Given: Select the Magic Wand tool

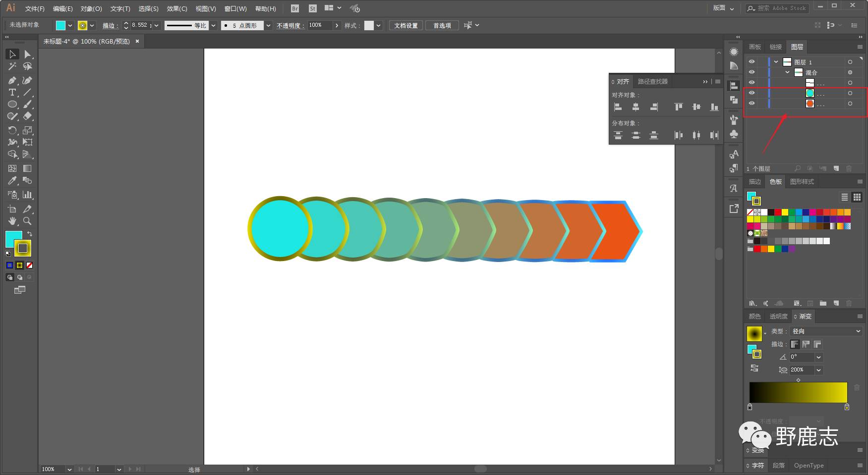Looking at the screenshot, I should [12, 66].
